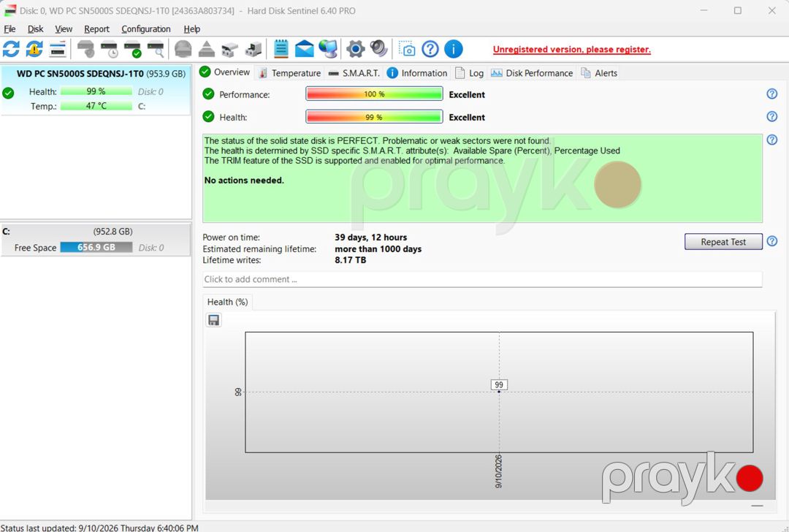Click the No actions needed. text
Viewport: 789px width, 532px height.
[x=244, y=180]
